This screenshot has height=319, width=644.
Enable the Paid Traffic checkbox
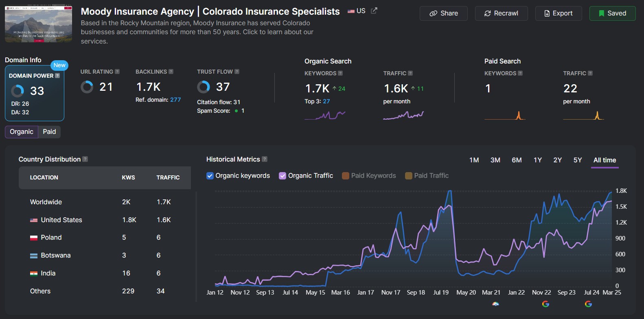409,176
